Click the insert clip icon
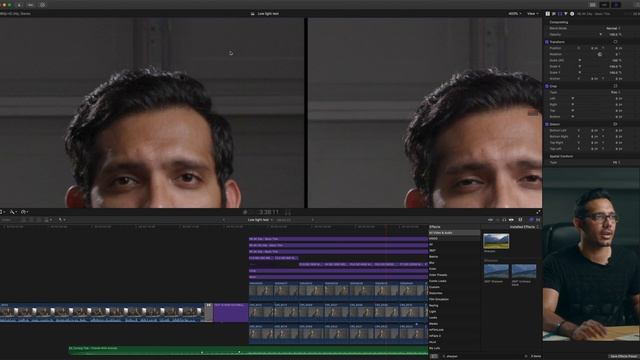The image size is (640, 360). coord(31,220)
